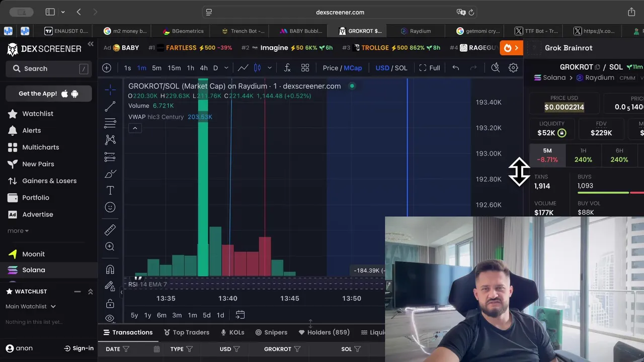This screenshot has width=644, height=362.
Task: Open the Transactions tab
Action: (128, 332)
